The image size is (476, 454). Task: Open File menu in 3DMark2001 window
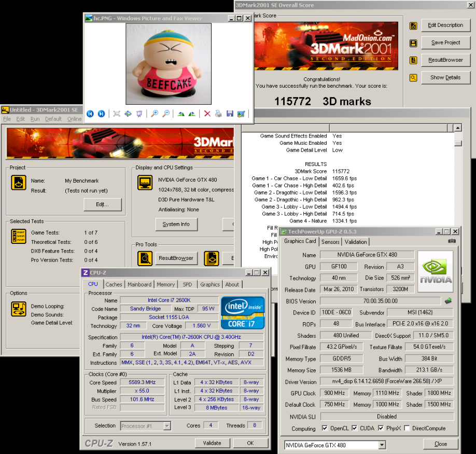(x=7, y=119)
